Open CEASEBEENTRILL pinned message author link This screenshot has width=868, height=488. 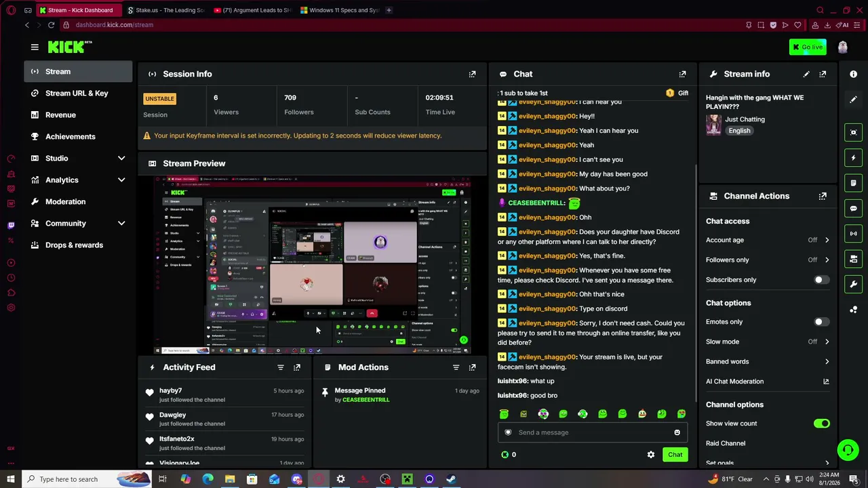[x=366, y=400]
